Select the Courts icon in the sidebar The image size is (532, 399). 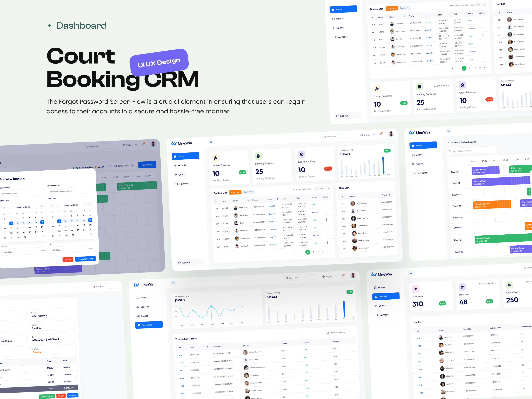(176, 175)
